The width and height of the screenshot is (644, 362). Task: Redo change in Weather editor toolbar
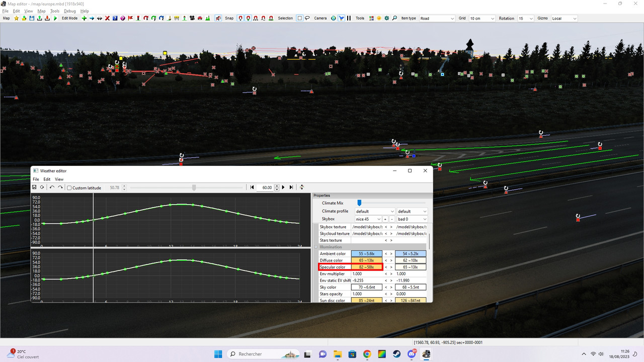(x=60, y=187)
